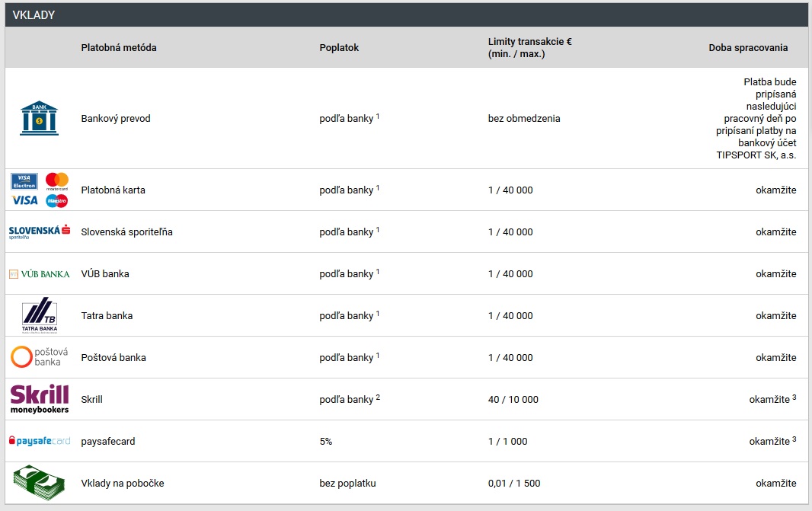
Task: Select the VÚB banka method name
Action: pyautogui.click(x=105, y=274)
